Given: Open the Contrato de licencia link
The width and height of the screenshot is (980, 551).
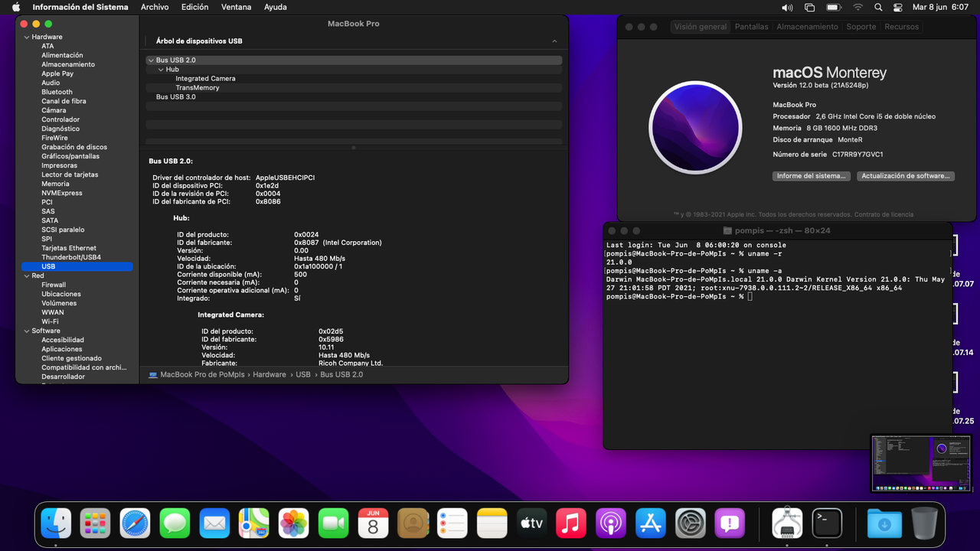Looking at the screenshot, I should pos(884,214).
